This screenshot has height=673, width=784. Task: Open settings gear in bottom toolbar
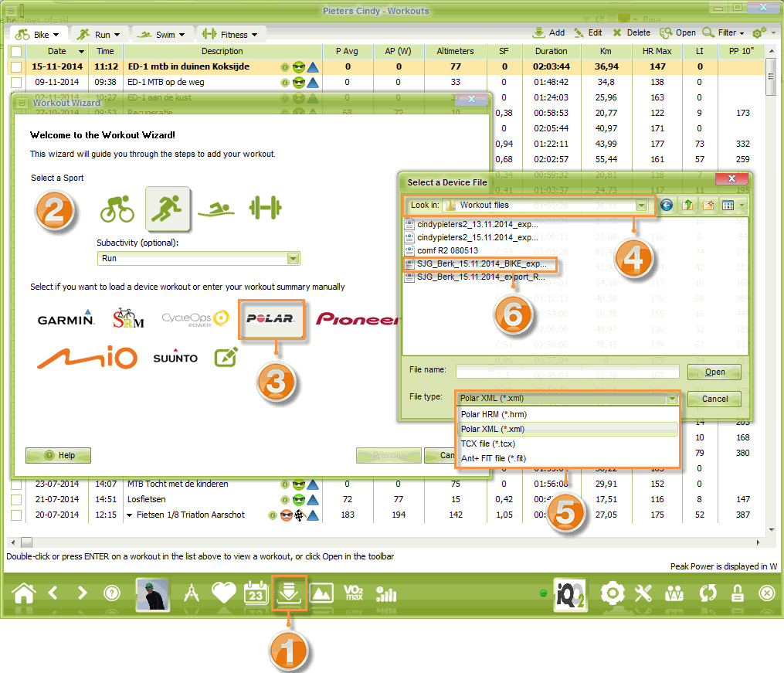[x=613, y=593]
